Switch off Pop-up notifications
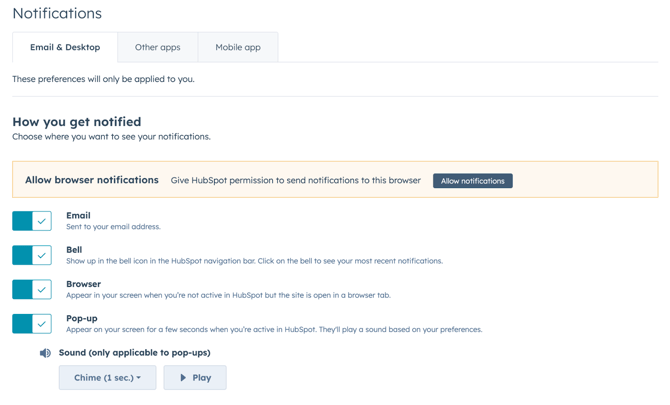This screenshot has height=405, width=670. pos(32,324)
